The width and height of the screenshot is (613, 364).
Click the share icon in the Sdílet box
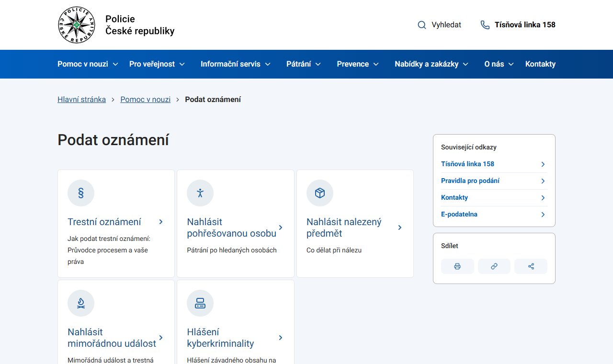531,266
